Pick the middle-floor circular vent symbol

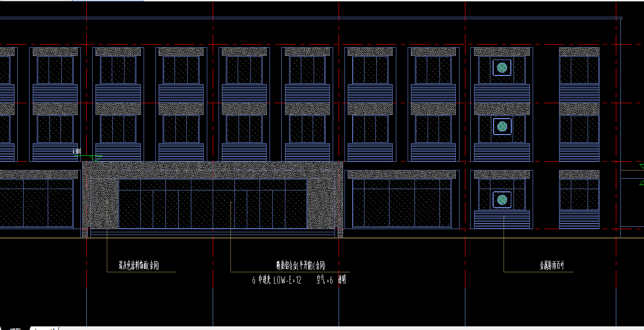502,126
